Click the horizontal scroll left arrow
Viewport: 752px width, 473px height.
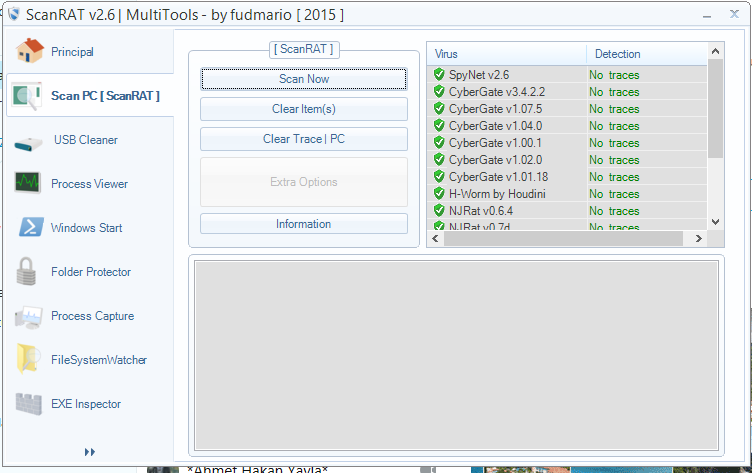(x=435, y=238)
